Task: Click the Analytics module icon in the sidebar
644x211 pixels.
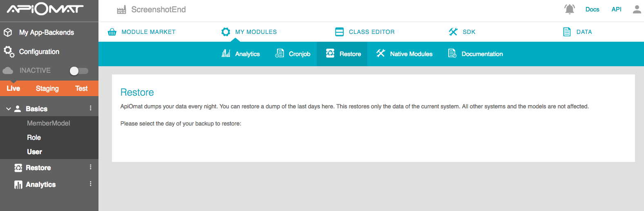Action: tap(18, 185)
